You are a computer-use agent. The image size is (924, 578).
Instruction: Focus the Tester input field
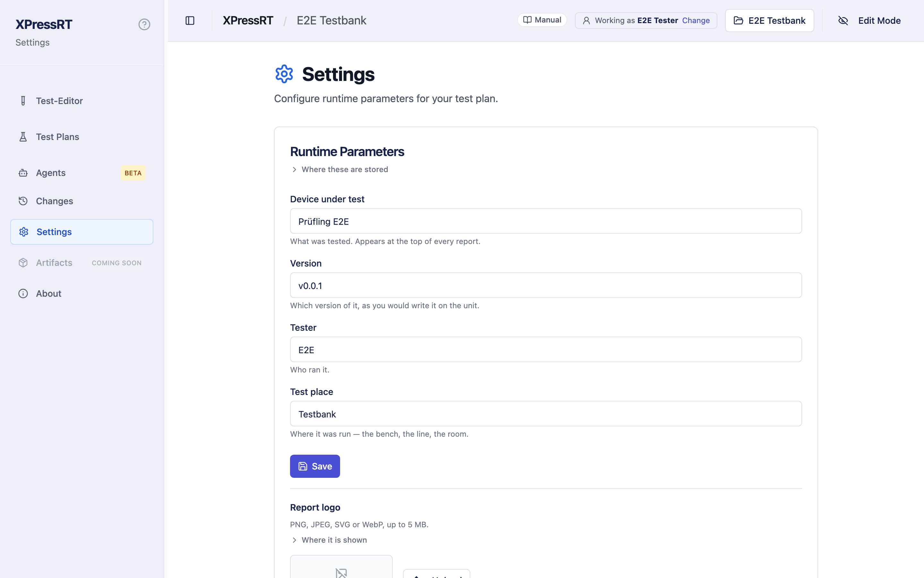pos(546,349)
